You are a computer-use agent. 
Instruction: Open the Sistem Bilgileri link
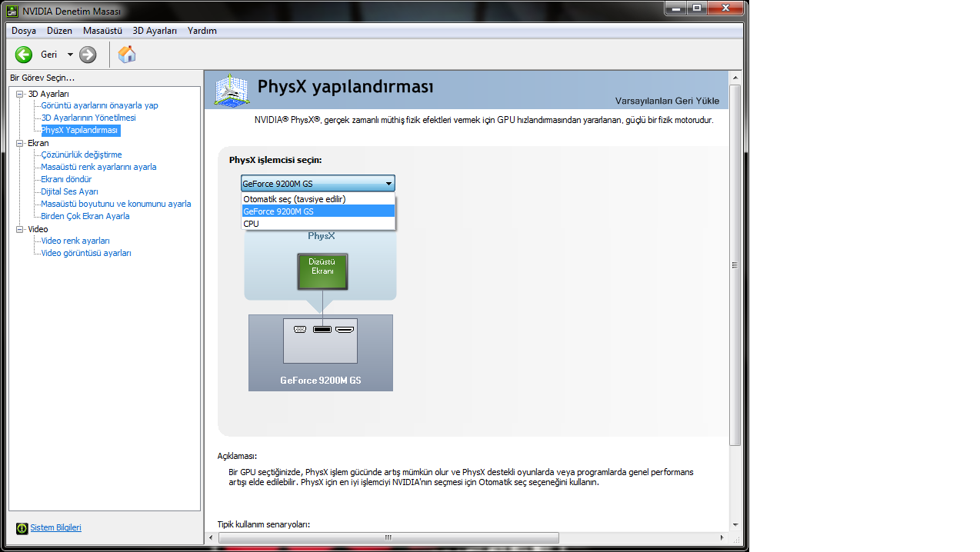pyautogui.click(x=55, y=527)
